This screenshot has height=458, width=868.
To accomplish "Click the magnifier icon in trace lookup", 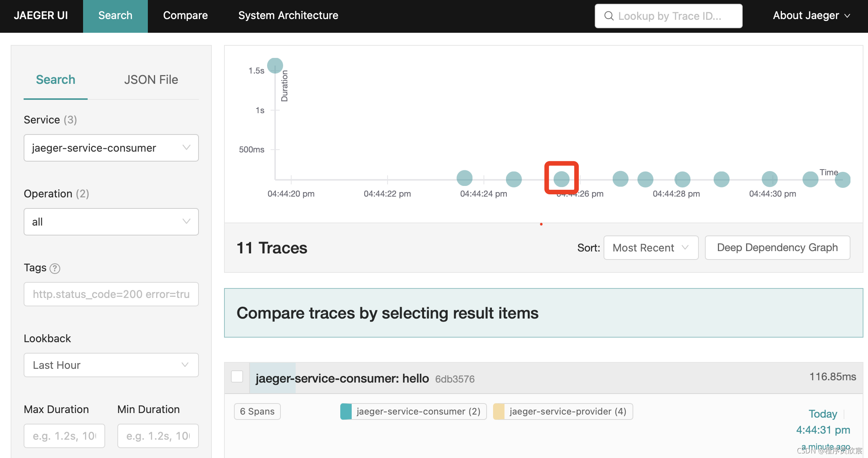I will tap(609, 16).
